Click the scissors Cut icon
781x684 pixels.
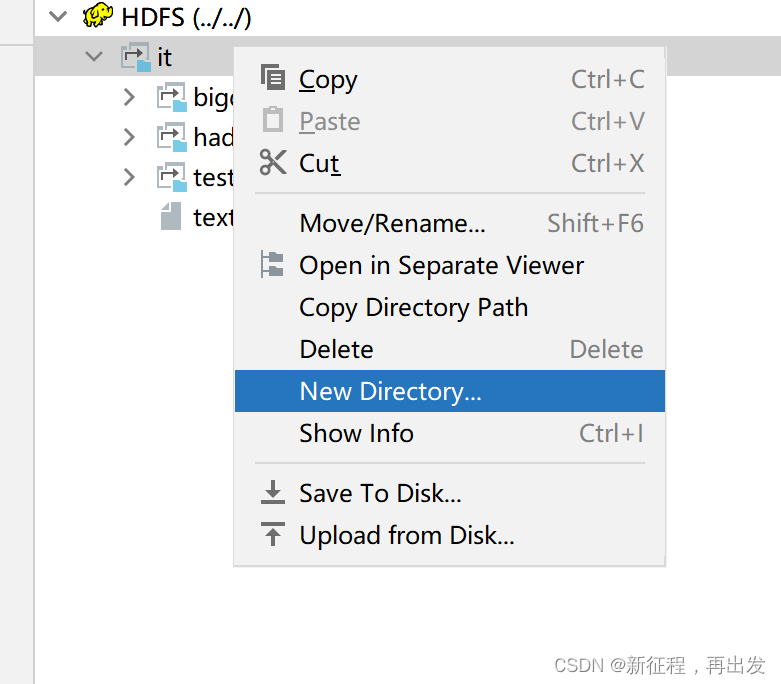273,162
